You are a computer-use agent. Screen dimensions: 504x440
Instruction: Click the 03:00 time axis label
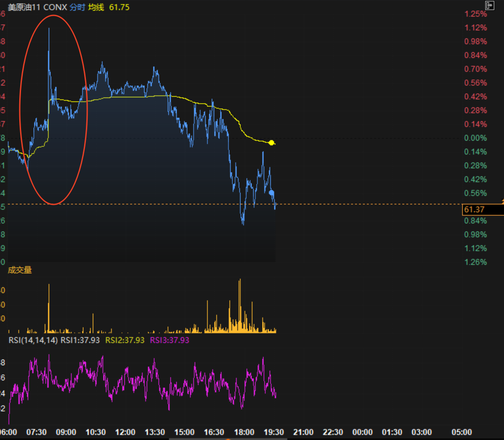pos(422,432)
